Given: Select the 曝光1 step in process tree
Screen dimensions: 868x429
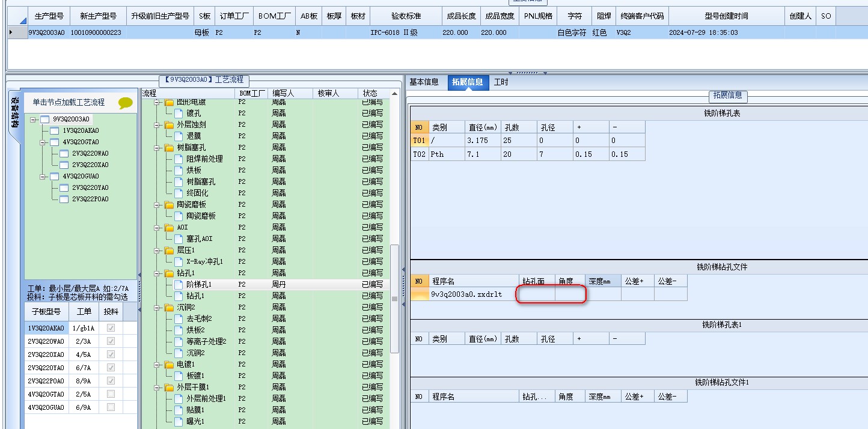Looking at the screenshot, I should [x=195, y=422].
